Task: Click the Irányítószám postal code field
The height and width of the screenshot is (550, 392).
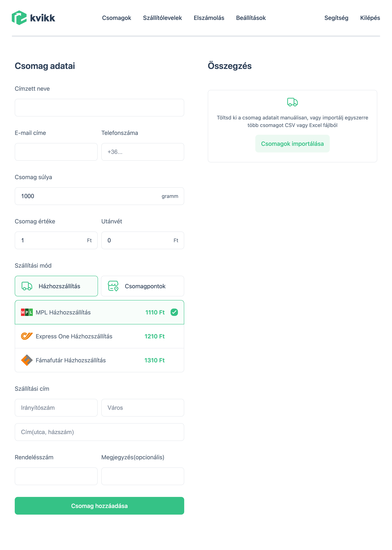Action: coord(56,408)
